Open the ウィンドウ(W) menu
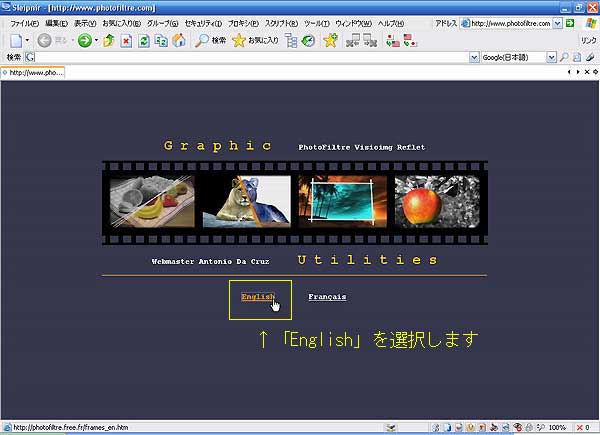The height and width of the screenshot is (435, 600). coord(354,23)
